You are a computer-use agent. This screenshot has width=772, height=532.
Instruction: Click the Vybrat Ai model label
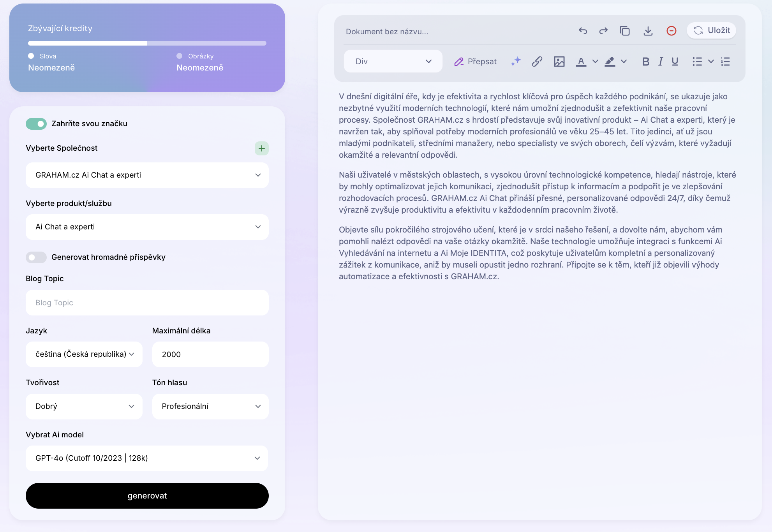coord(55,435)
